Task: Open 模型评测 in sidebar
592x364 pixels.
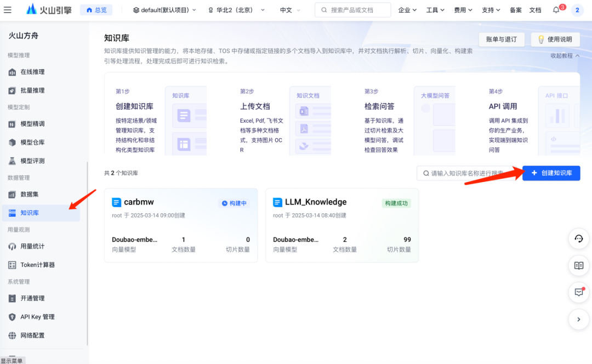Action: coord(32,161)
